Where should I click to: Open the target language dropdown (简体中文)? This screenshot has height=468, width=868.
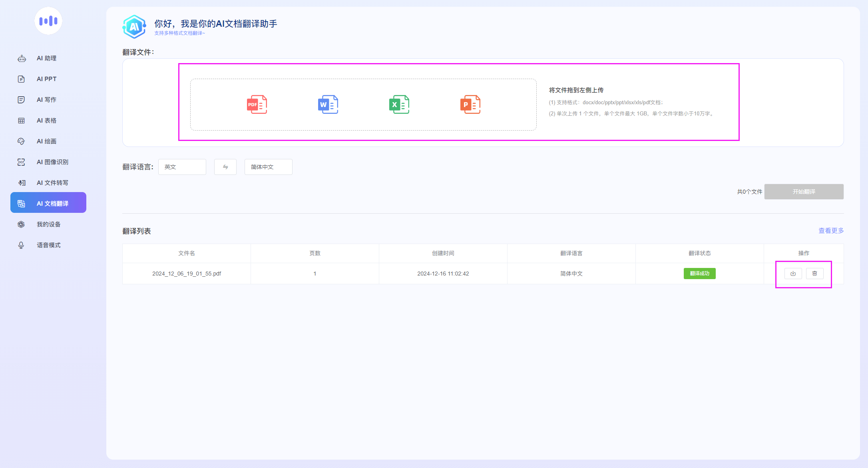click(x=268, y=167)
